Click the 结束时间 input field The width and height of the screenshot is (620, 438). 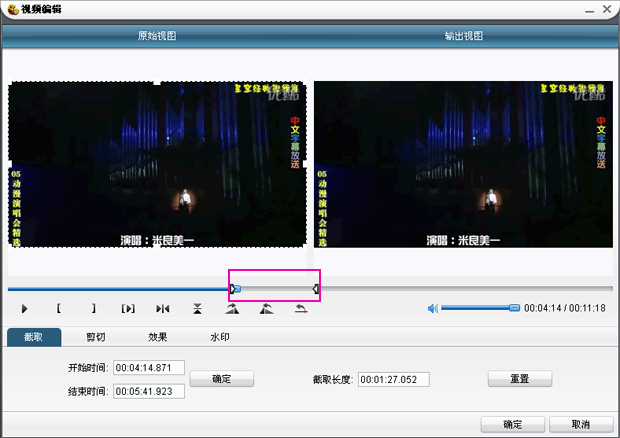[x=149, y=391]
